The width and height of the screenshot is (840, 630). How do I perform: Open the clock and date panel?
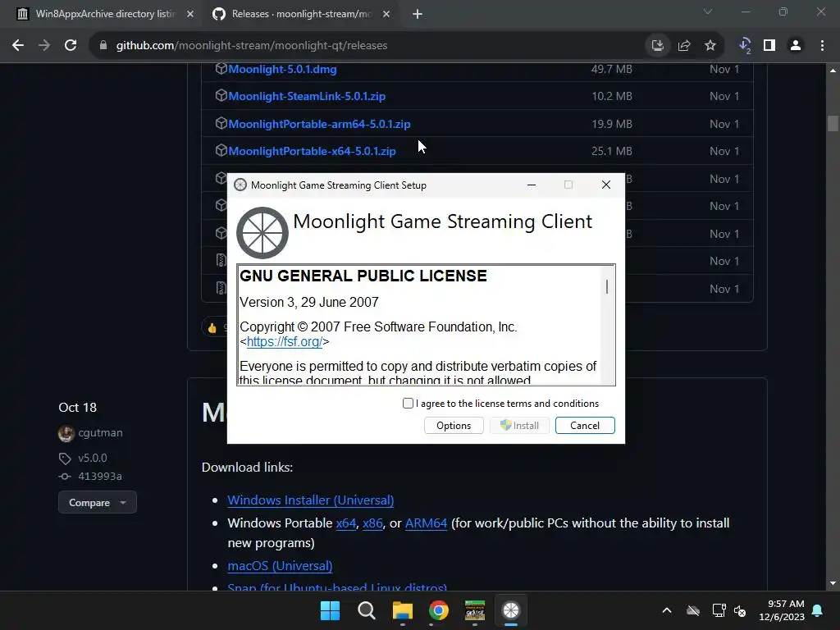pyautogui.click(x=782, y=610)
